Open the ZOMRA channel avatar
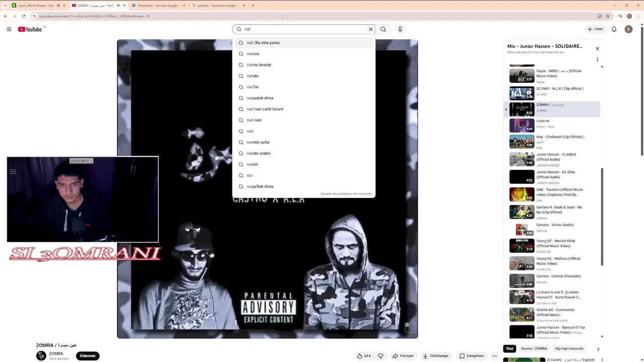This screenshot has width=644, height=362. (x=41, y=356)
